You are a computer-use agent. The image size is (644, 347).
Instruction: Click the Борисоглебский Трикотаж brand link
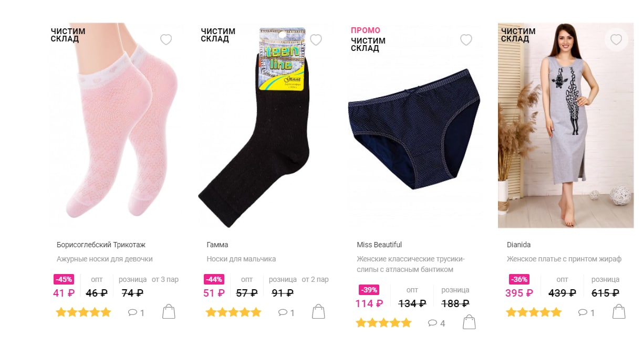[x=101, y=245]
